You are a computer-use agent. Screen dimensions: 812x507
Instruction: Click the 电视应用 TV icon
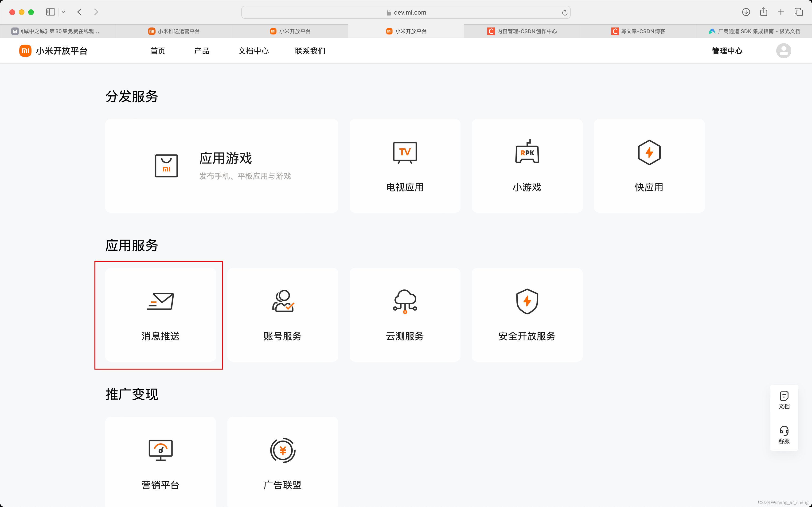(405, 152)
